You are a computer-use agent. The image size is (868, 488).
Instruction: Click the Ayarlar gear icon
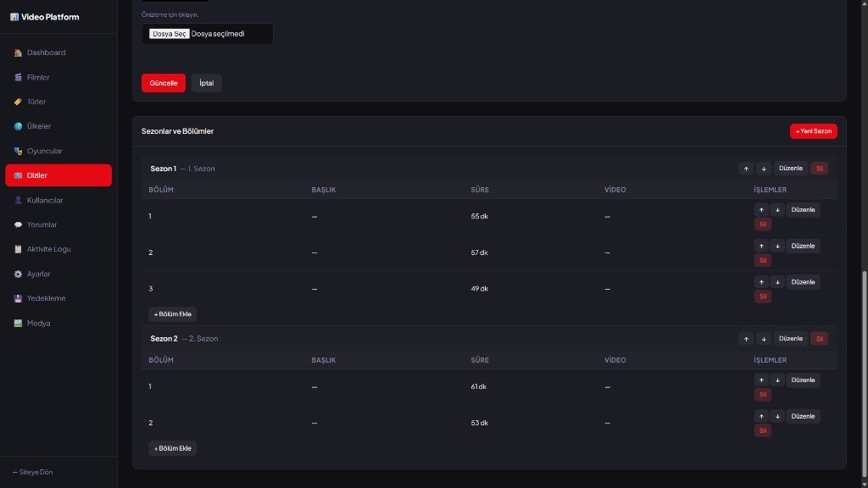coord(18,274)
